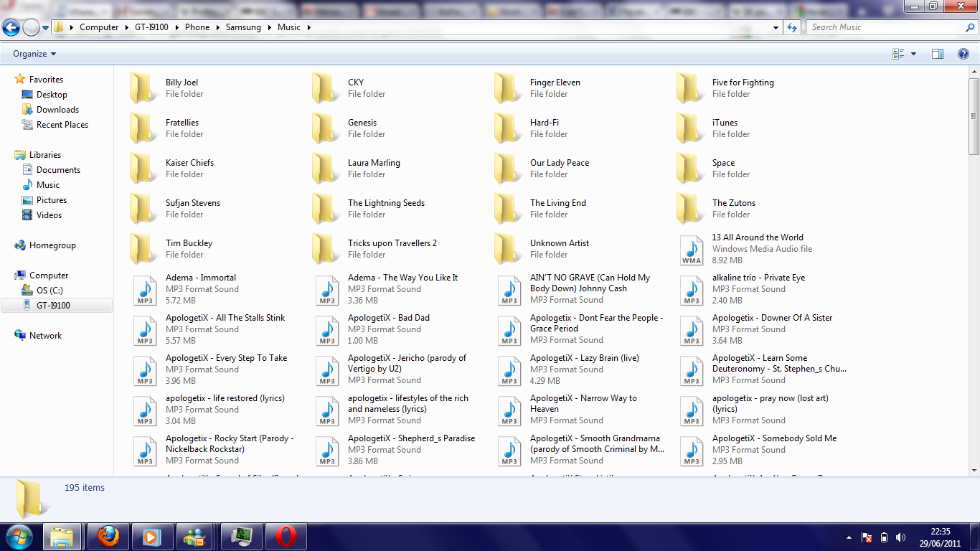Open Firefox from the taskbar
The height and width of the screenshot is (551, 980).
pos(108,537)
